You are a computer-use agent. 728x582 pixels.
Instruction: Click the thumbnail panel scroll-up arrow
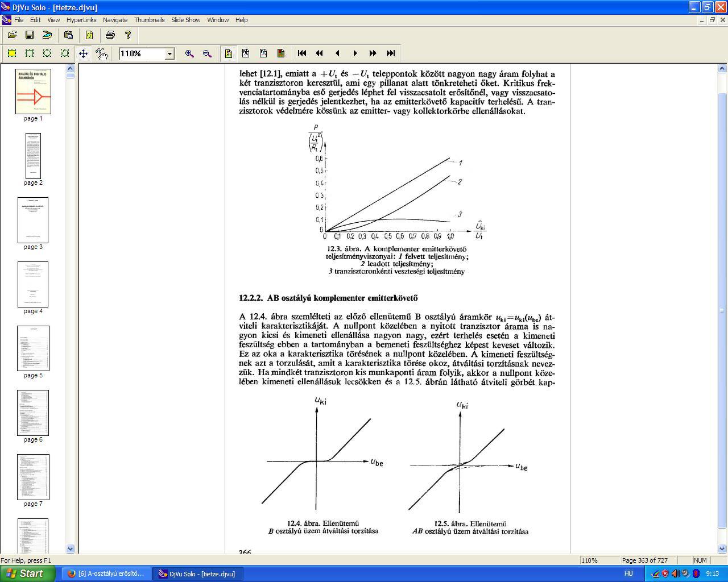point(71,69)
